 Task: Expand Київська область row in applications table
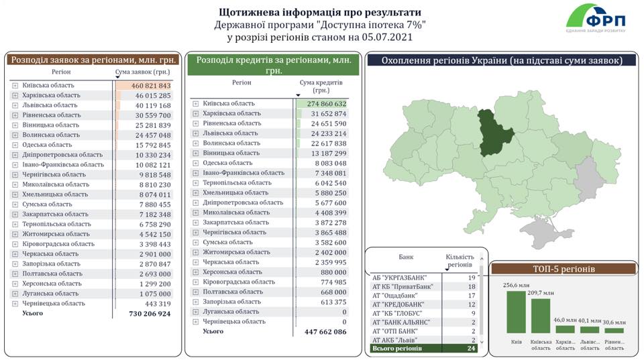[14, 86]
